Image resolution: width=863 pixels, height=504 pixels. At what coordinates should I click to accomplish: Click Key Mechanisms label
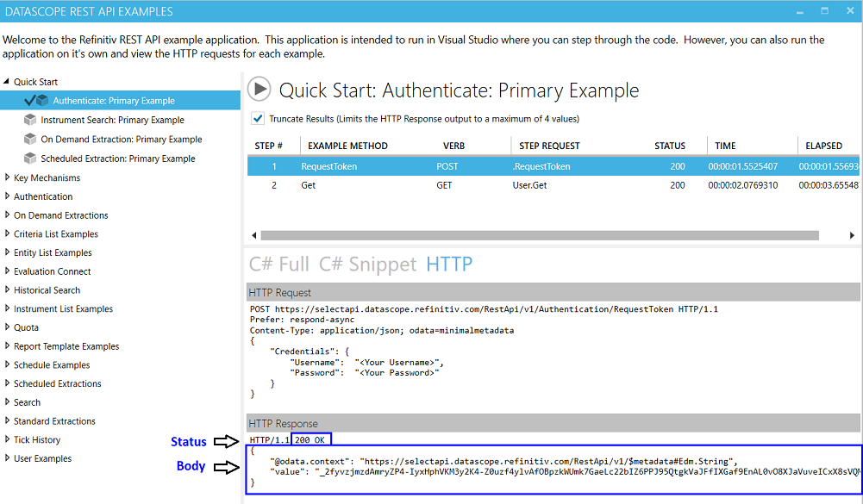point(47,177)
